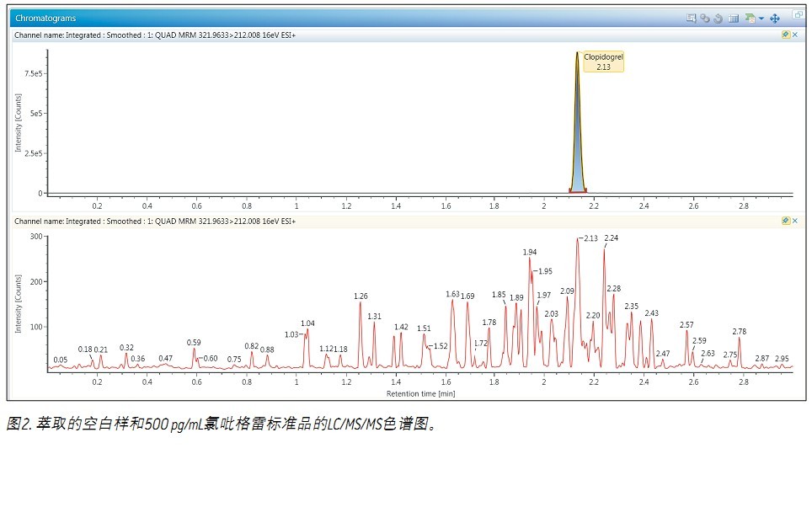Activate the pan/move tool icon

774,17
